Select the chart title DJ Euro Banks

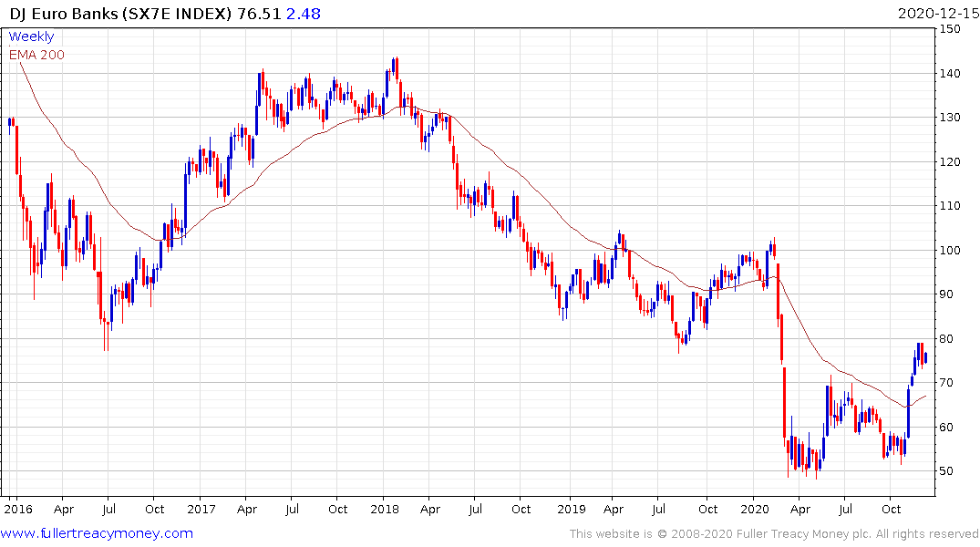click(x=64, y=13)
